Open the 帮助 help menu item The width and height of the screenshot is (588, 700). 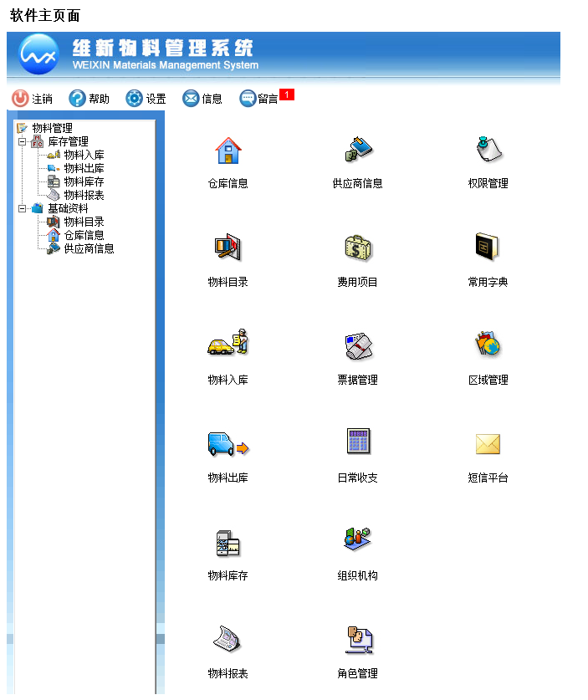89,99
